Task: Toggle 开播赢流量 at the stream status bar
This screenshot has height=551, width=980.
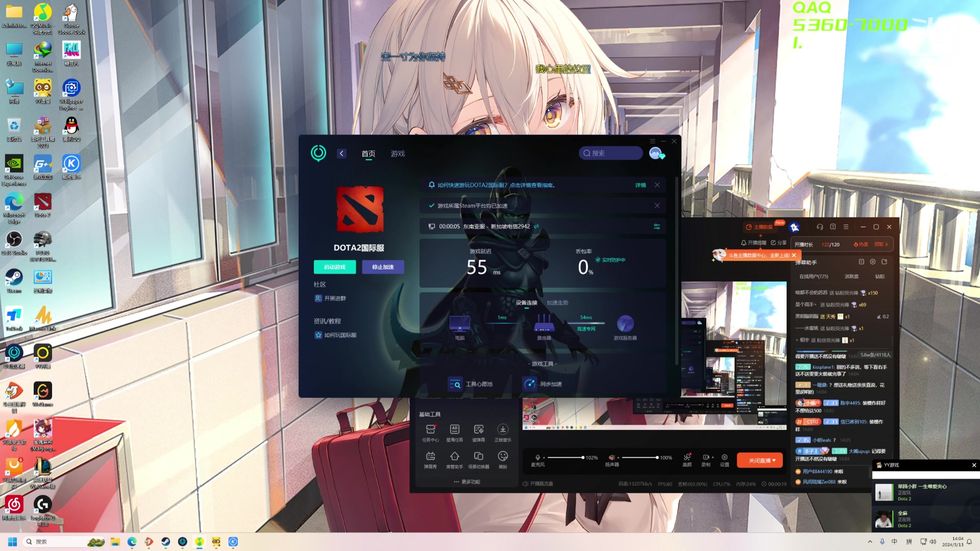Action: coord(538,484)
